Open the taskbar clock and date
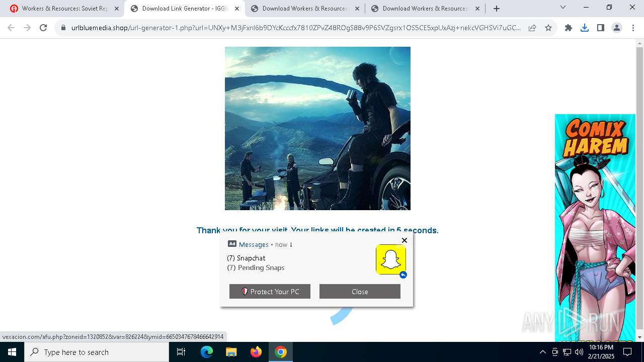This screenshot has height=362, width=644. coord(601,352)
